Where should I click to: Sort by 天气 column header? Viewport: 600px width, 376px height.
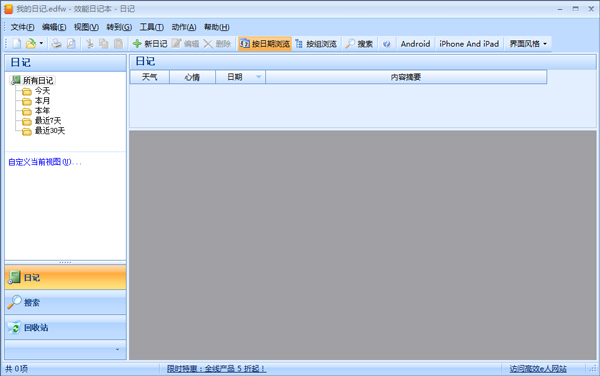tap(150, 77)
